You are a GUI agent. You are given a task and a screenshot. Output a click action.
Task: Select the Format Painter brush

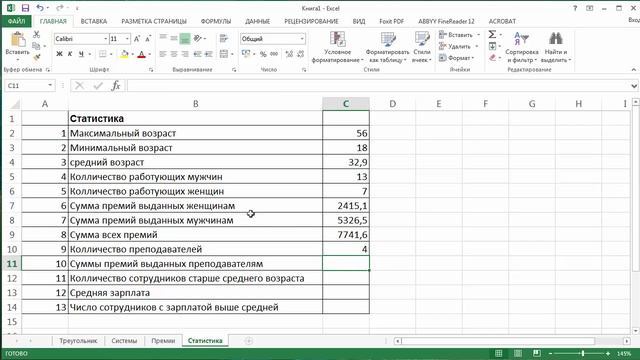pos(36,58)
